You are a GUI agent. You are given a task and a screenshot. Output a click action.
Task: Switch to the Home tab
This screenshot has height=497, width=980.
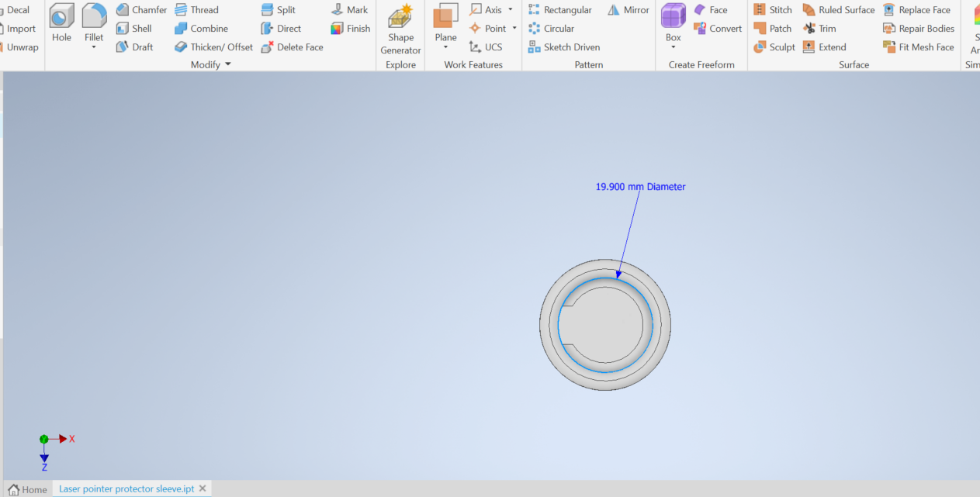pyautogui.click(x=27, y=489)
